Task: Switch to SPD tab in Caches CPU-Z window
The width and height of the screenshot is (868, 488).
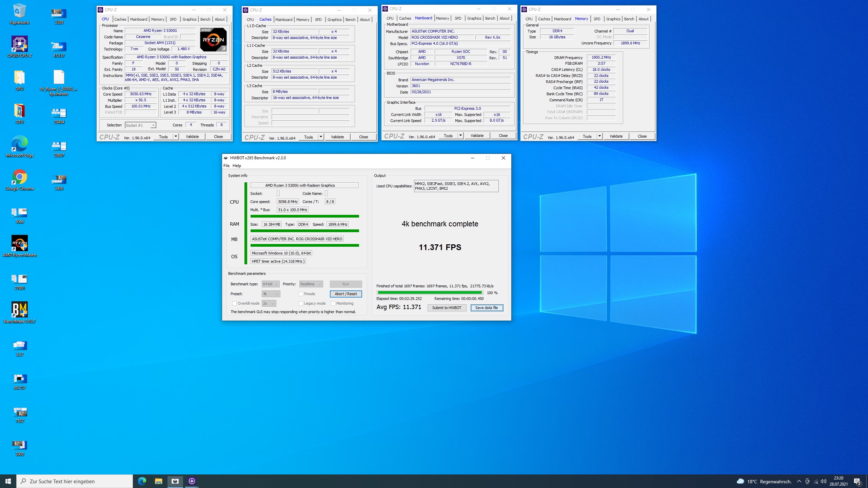Action: point(318,20)
